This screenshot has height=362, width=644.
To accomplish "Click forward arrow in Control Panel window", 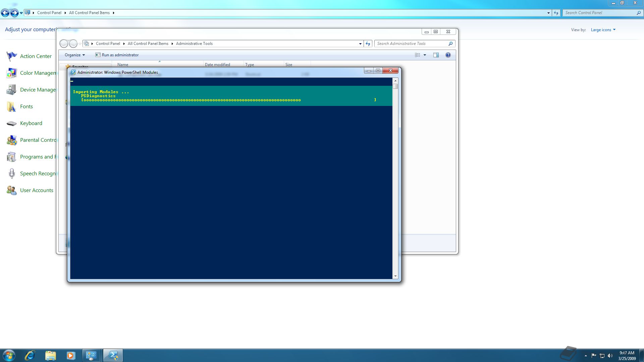I will (14, 13).
